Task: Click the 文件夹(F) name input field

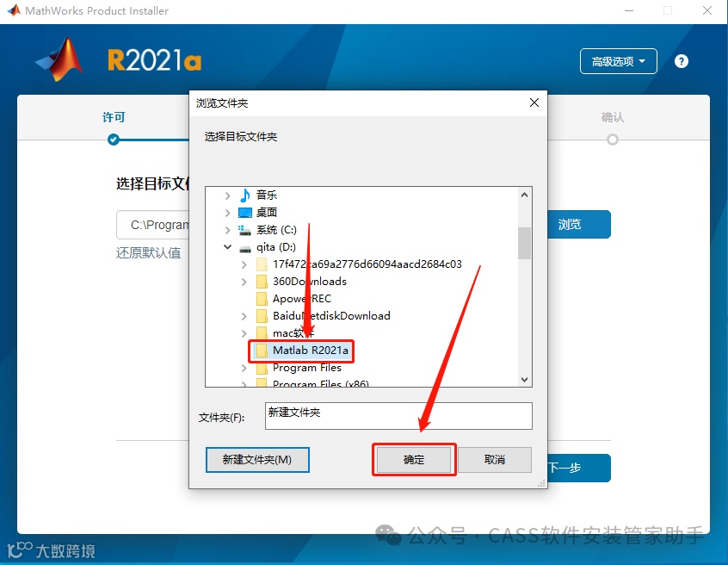Action: click(398, 416)
